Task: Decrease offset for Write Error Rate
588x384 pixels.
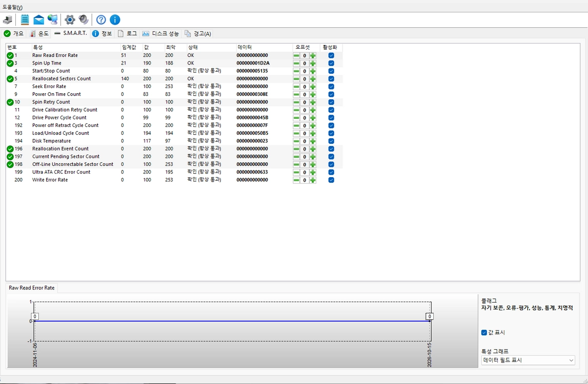Action: 296,180
